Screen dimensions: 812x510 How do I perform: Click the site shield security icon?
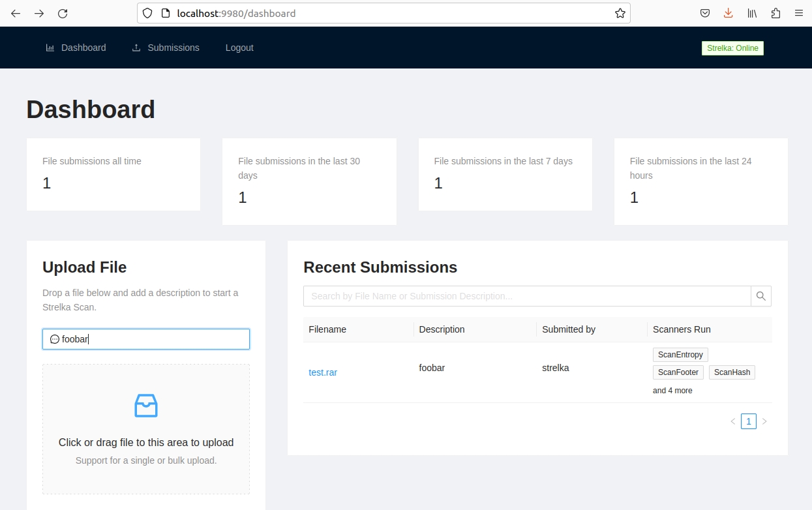[x=147, y=13]
